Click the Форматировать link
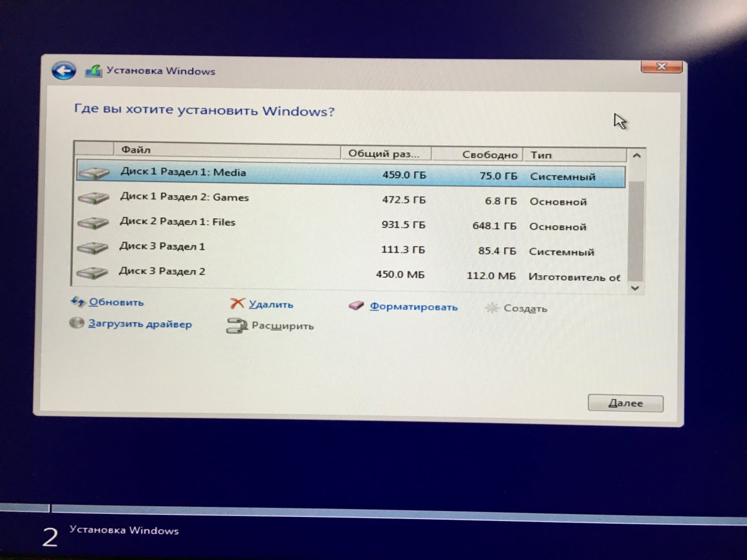 click(x=413, y=307)
